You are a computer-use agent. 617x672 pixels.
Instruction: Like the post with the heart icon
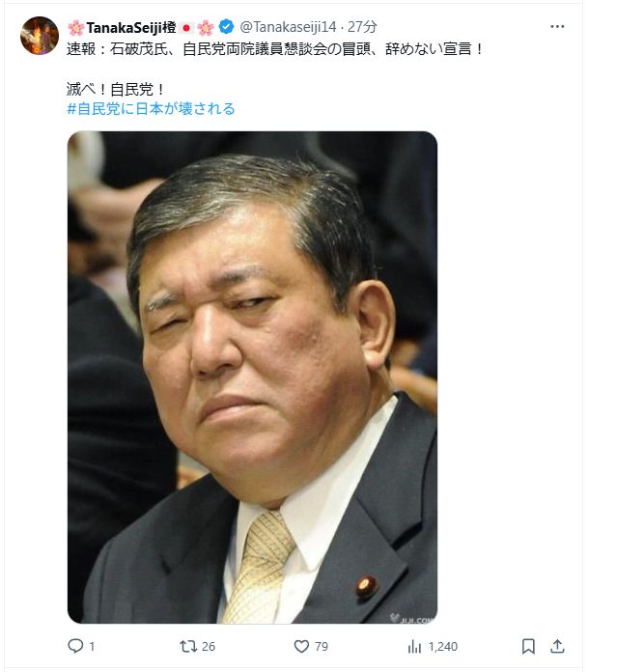301,646
